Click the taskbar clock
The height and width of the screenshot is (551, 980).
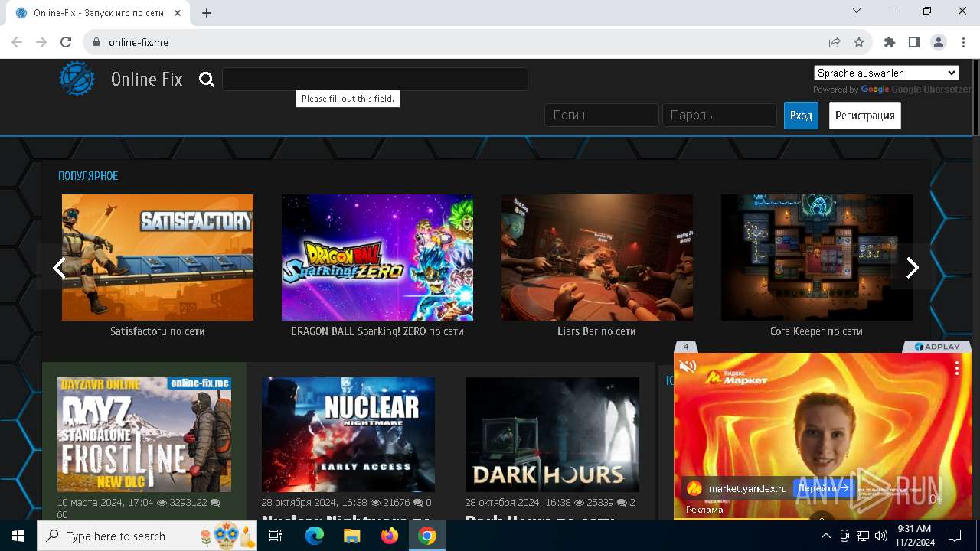[x=914, y=536]
